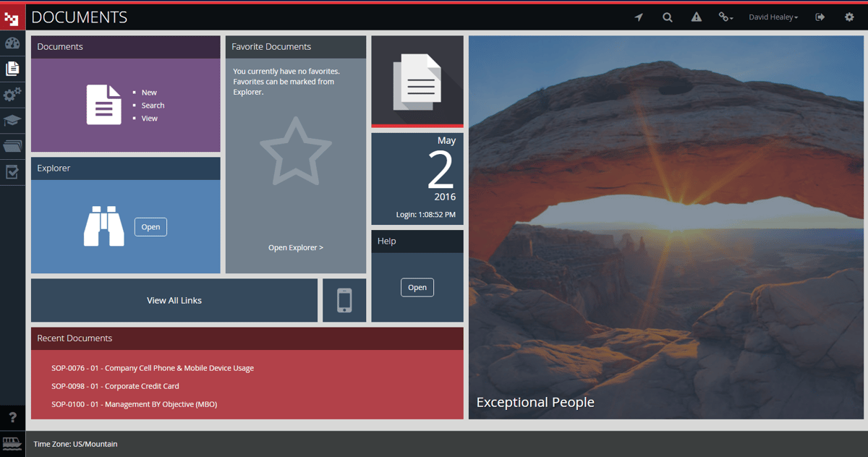Open Explorer from the Favorite Documents panel

(x=295, y=247)
